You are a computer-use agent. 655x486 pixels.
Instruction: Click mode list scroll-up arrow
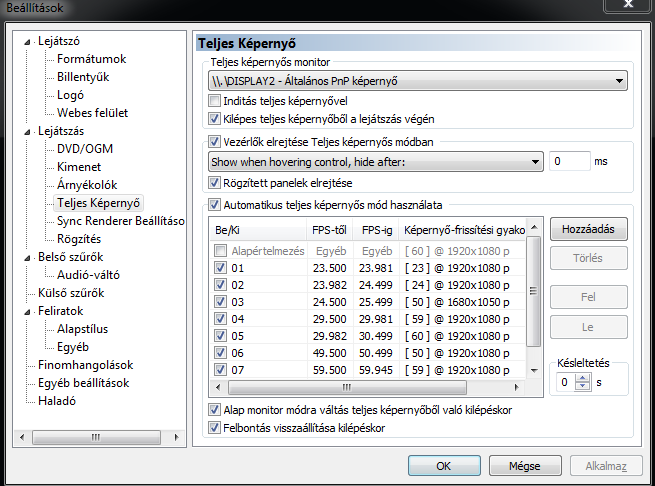pos(533,228)
